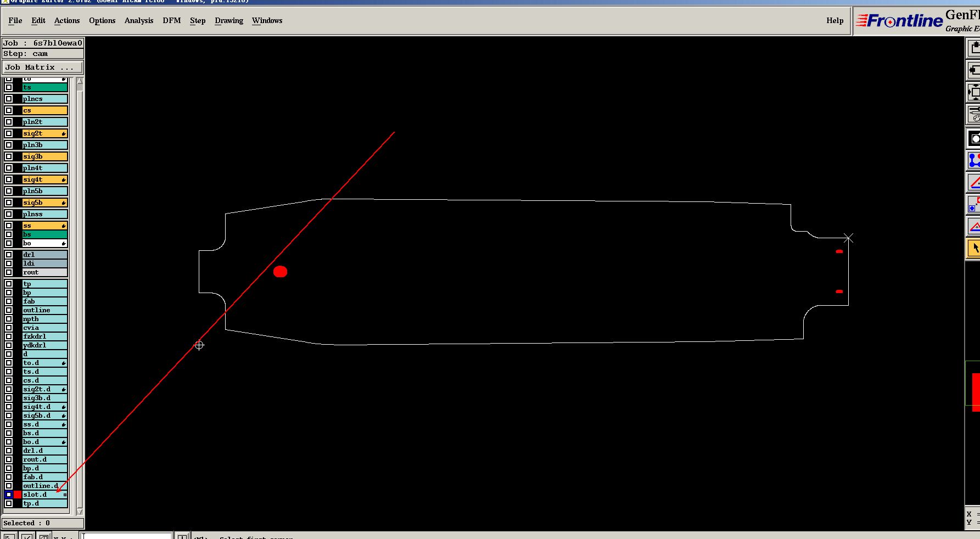Open the Step menu
Image resolution: width=980 pixels, height=539 pixels.
198,20
